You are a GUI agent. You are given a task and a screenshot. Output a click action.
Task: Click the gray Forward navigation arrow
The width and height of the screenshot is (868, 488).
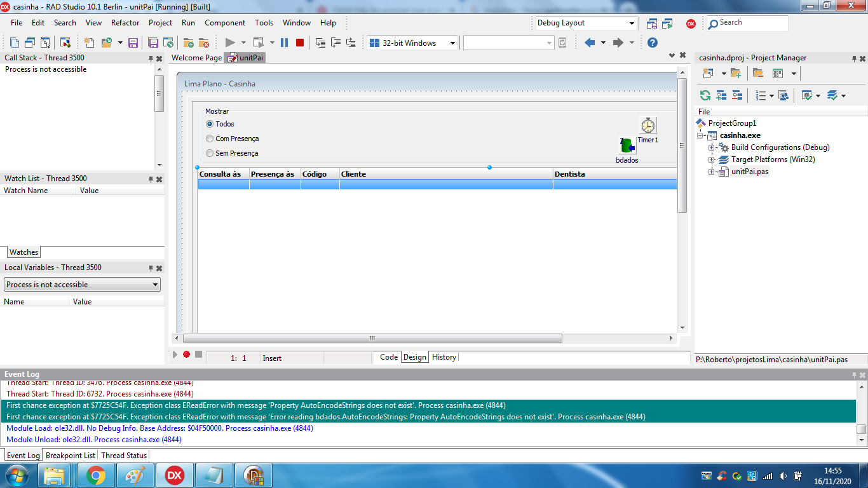coord(618,43)
